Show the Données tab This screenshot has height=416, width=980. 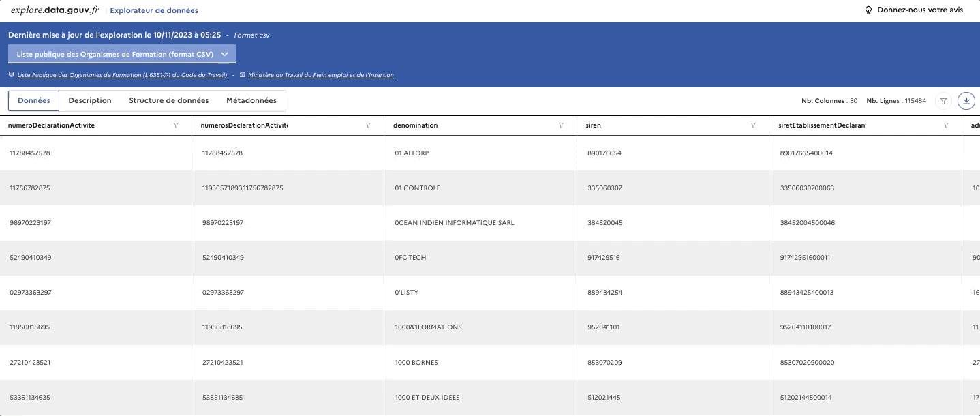[34, 100]
